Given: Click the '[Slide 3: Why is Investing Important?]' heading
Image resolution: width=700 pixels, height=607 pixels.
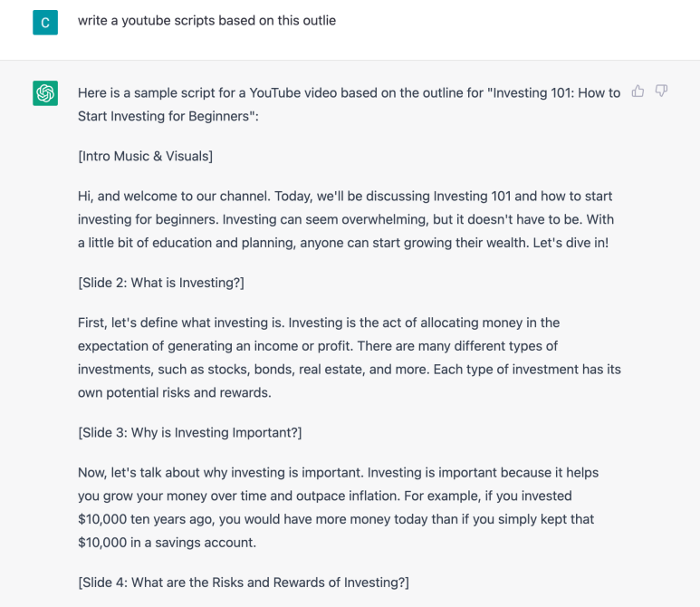Looking at the screenshot, I should (190, 433).
